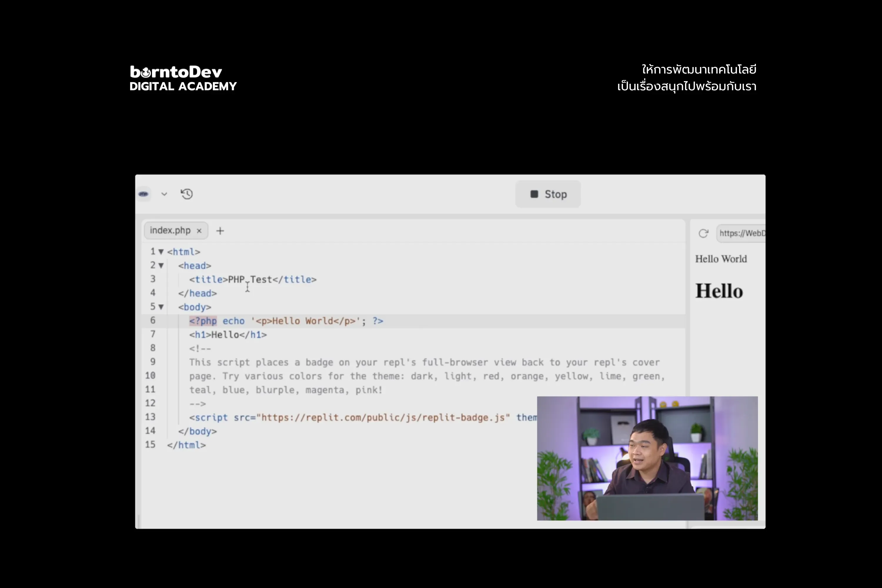The width and height of the screenshot is (882, 588).
Task: Open the chevron dropdown beside repl icon
Action: [164, 194]
